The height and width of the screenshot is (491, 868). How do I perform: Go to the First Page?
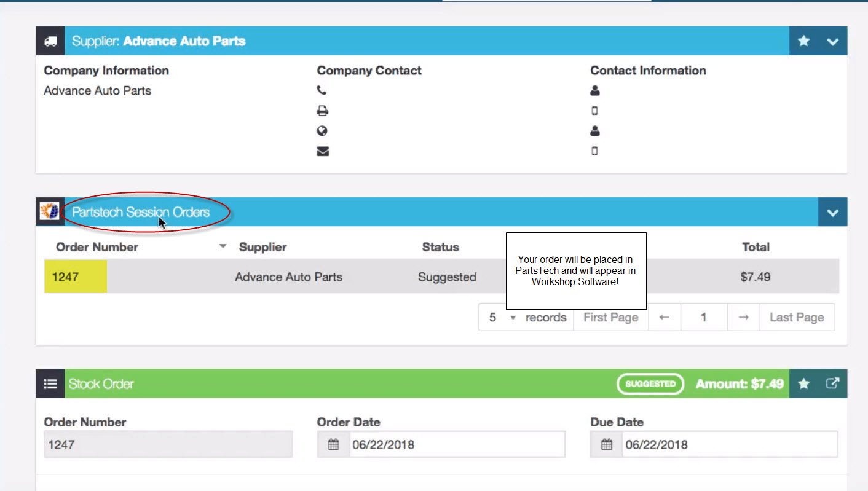pyautogui.click(x=610, y=317)
